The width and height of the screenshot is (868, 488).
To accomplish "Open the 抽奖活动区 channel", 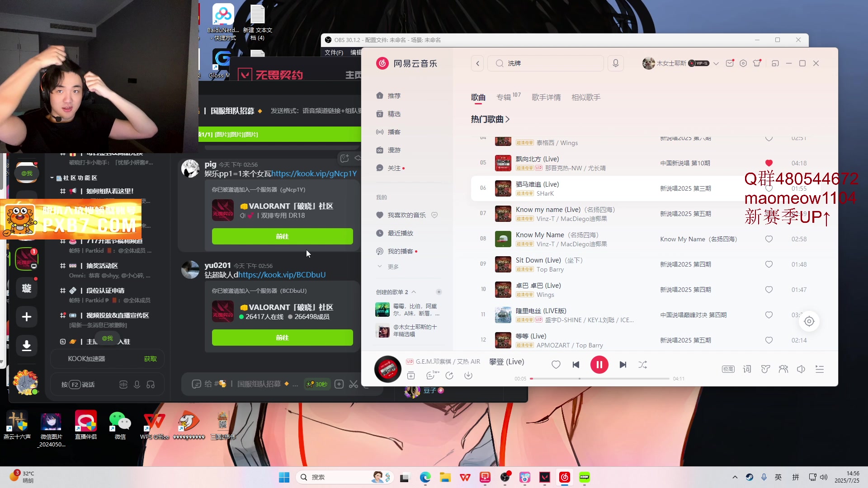I will pyautogui.click(x=102, y=266).
